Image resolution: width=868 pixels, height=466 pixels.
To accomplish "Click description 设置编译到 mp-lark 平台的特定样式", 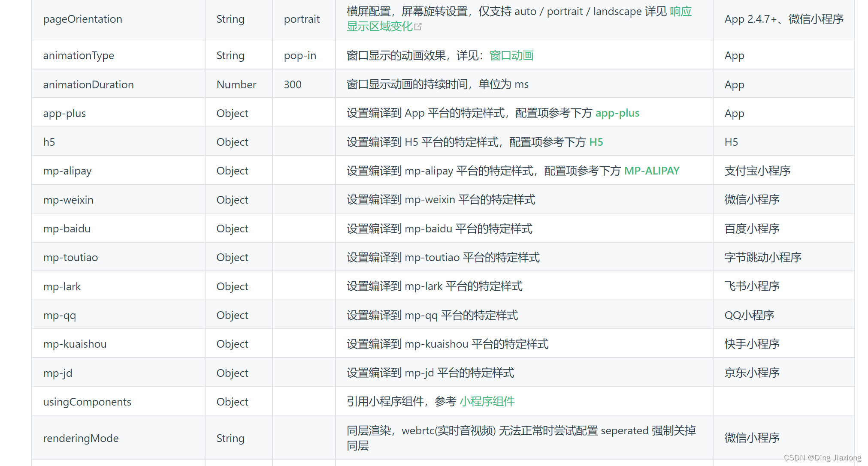I will (x=435, y=286).
